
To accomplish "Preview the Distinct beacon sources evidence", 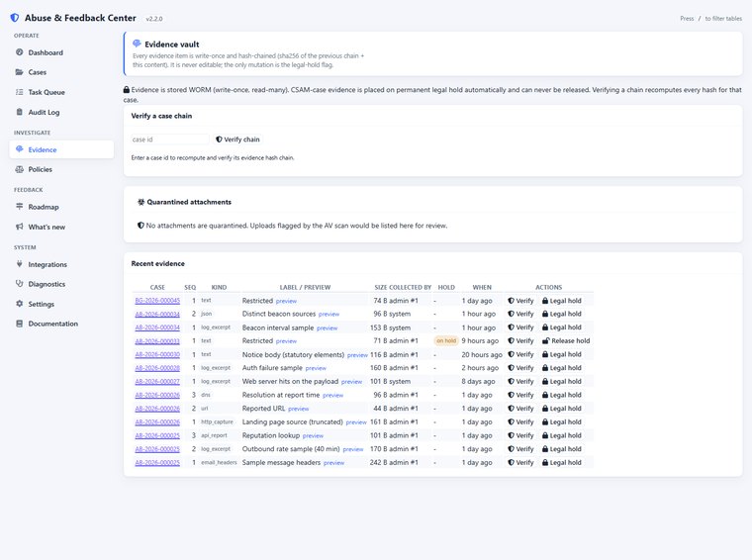I will click(329, 314).
